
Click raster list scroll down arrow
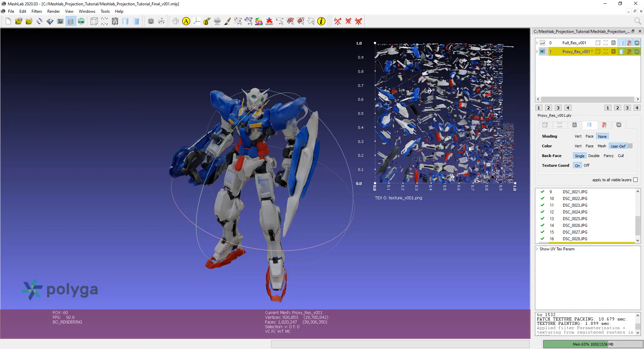(x=638, y=240)
